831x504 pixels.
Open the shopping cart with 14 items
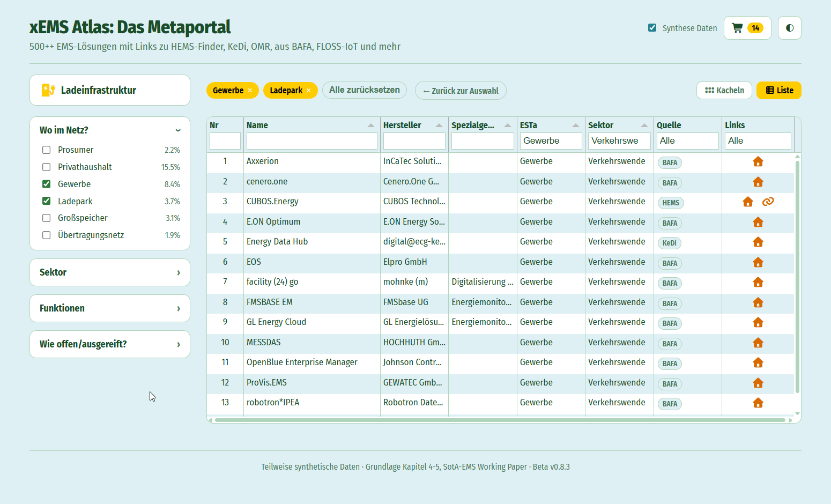(x=747, y=28)
